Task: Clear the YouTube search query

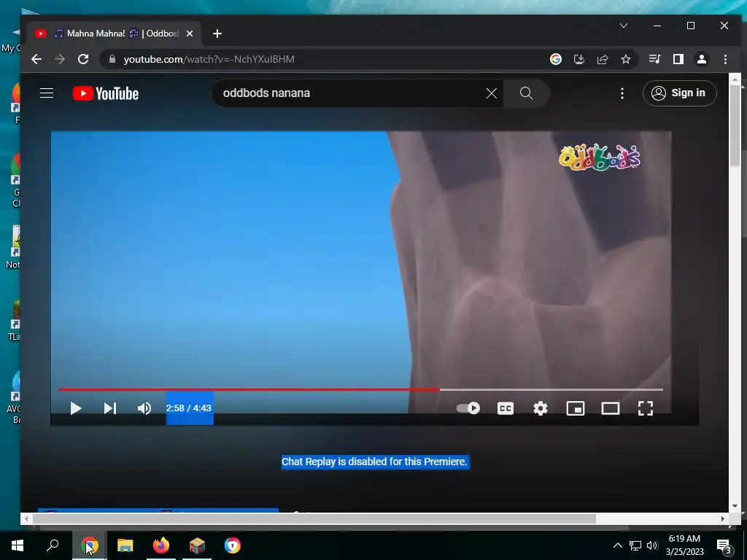Action: 492,93
